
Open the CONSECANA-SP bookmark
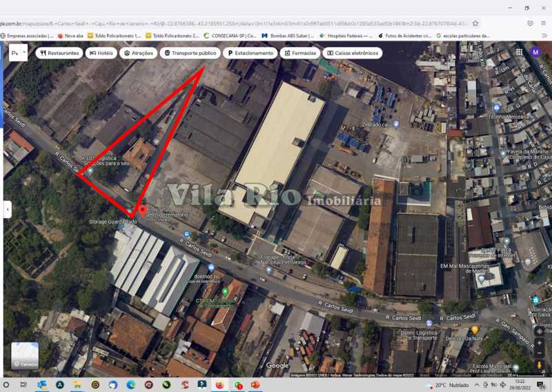[x=230, y=36]
